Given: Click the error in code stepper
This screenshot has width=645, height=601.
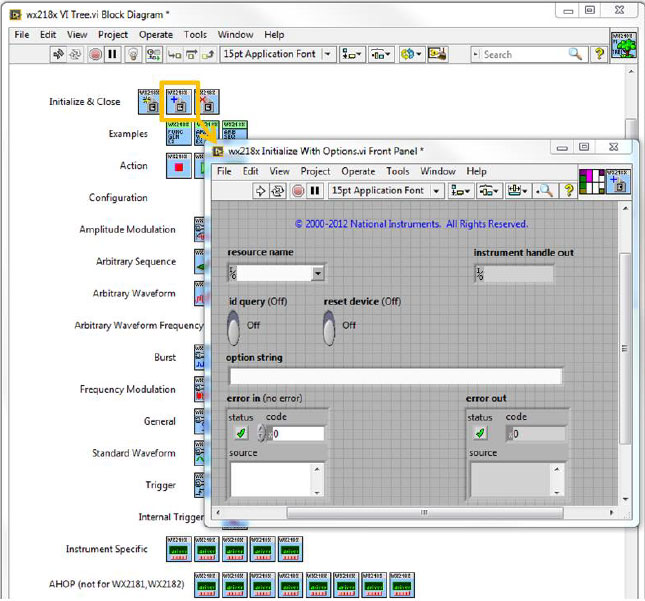Looking at the screenshot, I should pos(264,433).
